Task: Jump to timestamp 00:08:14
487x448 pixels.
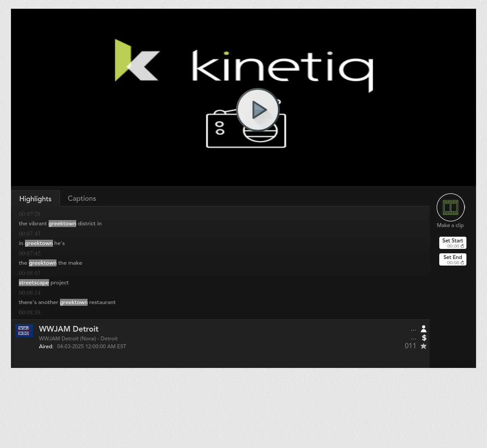Action: 29,293
